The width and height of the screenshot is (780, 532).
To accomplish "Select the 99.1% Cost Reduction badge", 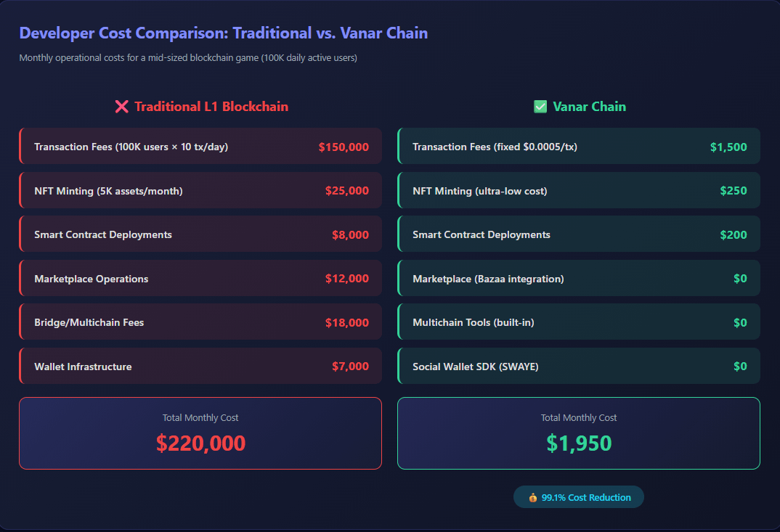I will 579,497.
